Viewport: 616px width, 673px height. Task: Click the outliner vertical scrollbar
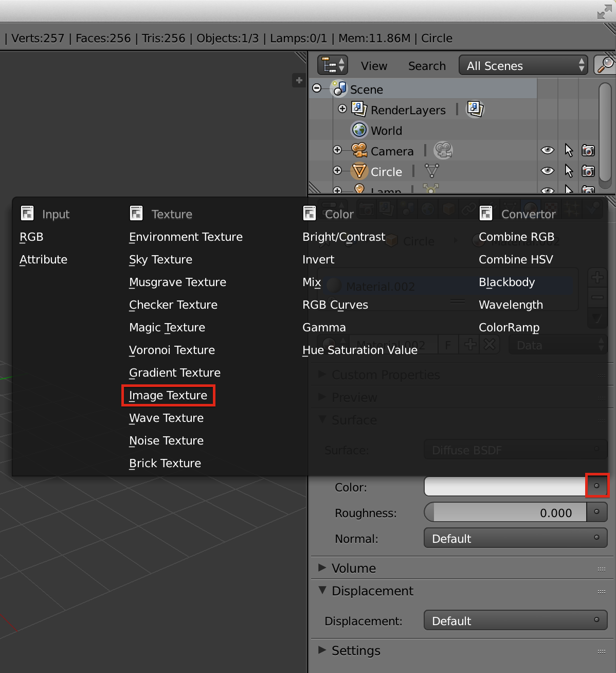[x=605, y=132]
